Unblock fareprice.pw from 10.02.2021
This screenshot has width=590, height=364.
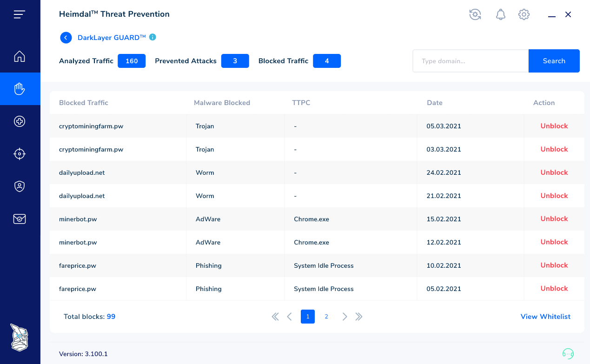(554, 265)
